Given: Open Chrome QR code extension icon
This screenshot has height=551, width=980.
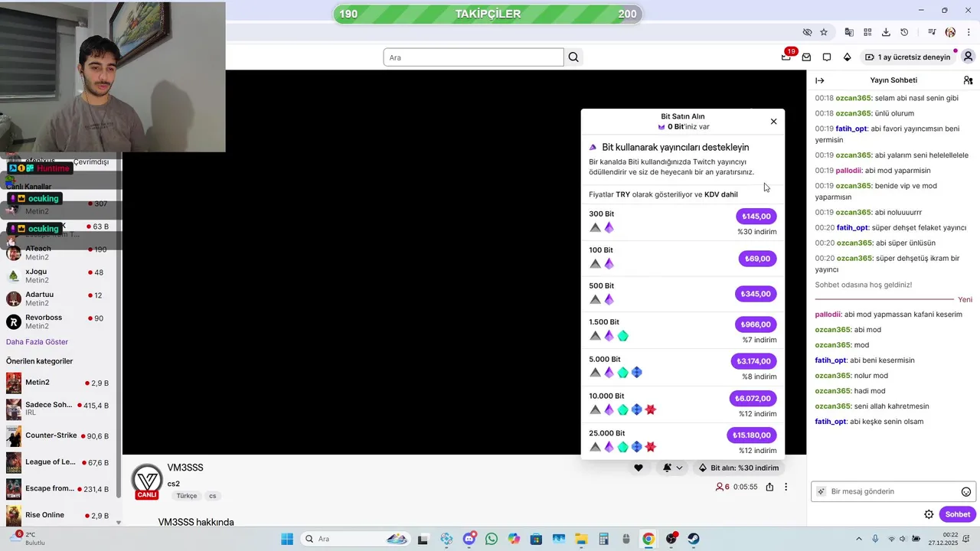Looking at the screenshot, I should [x=867, y=32].
